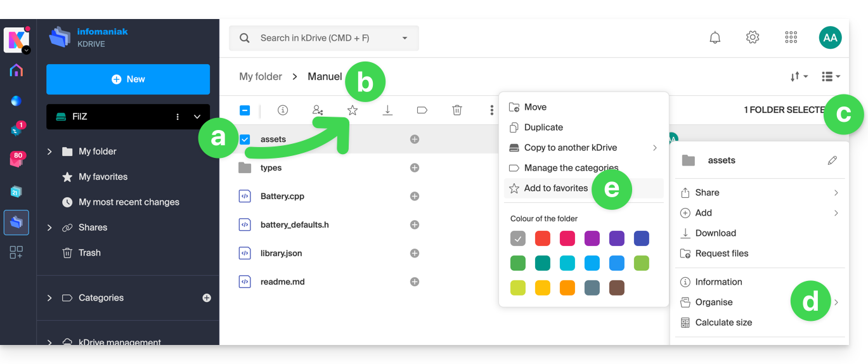
Task: Click the trash icon in the toolbar
Action: [457, 110]
